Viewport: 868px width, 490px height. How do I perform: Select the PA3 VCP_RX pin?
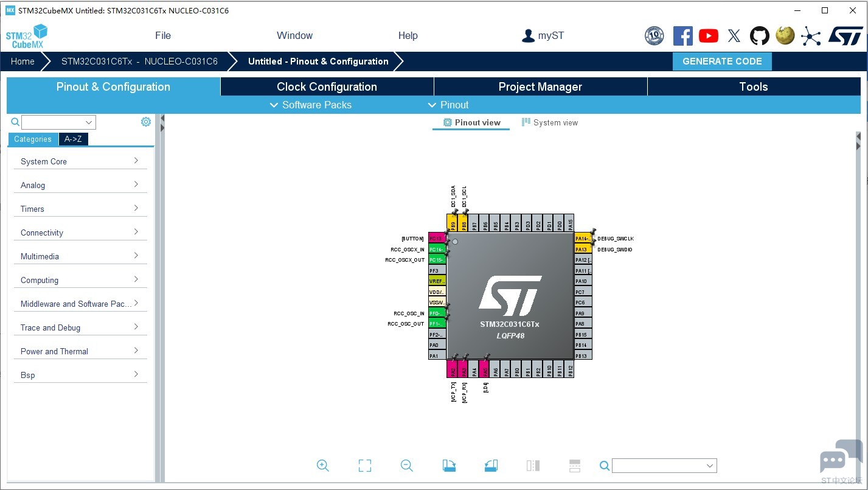coord(463,368)
